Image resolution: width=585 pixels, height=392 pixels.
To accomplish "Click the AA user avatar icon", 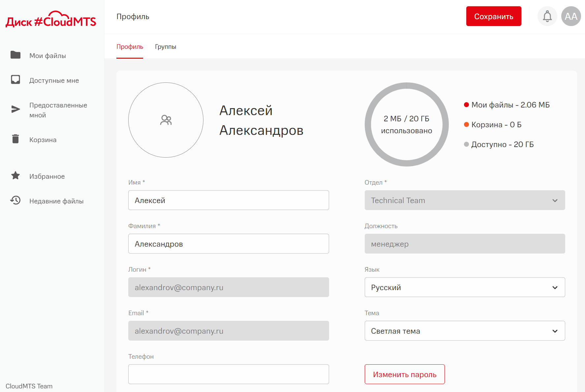I will (x=571, y=16).
